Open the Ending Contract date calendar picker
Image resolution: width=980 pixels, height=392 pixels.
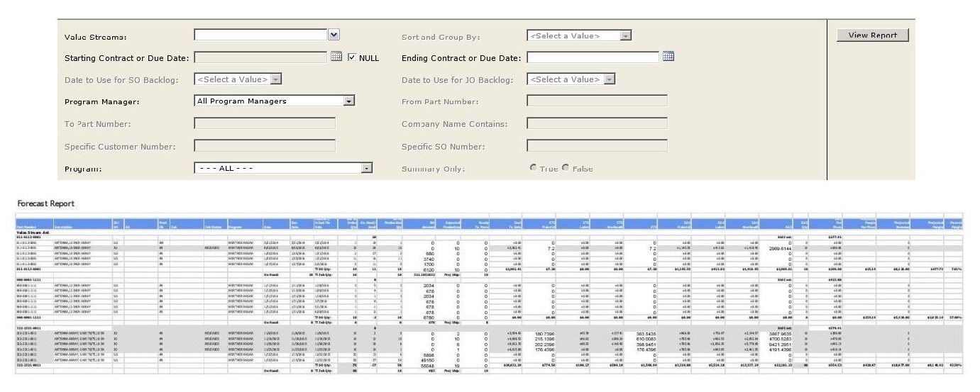pos(668,57)
